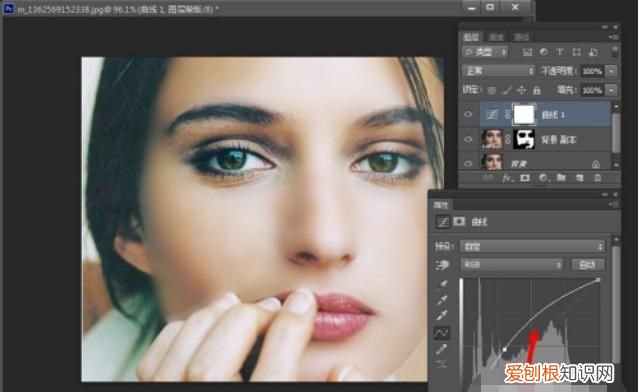Select Background copy layer image thumbnail

point(492,139)
